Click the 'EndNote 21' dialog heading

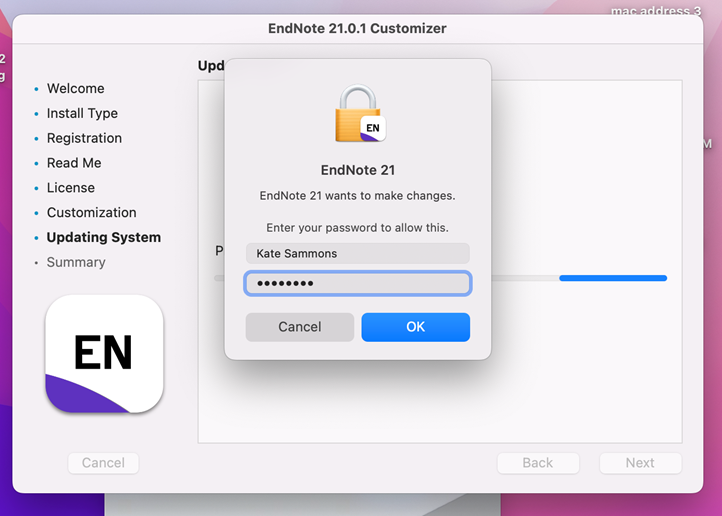pyautogui.click(x=358, y=170)
